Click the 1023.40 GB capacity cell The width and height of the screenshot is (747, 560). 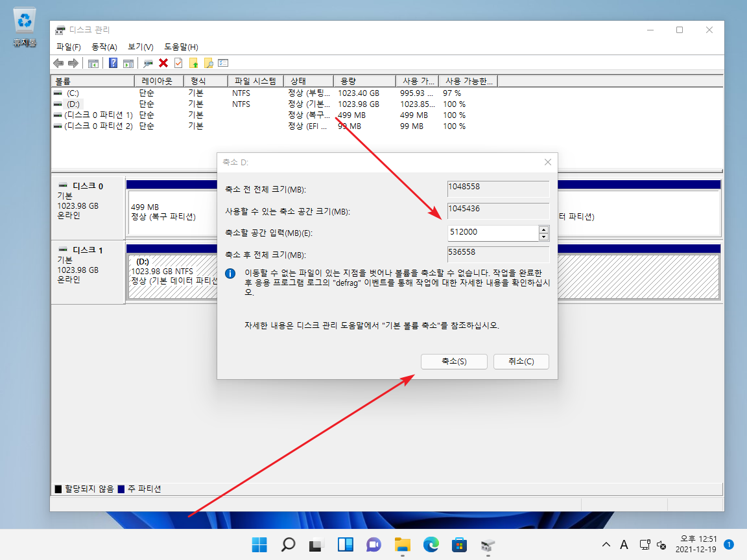[358, 93]
